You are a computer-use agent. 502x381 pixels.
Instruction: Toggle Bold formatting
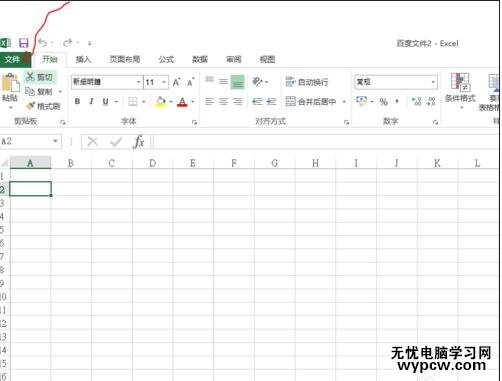pos(77,101)
